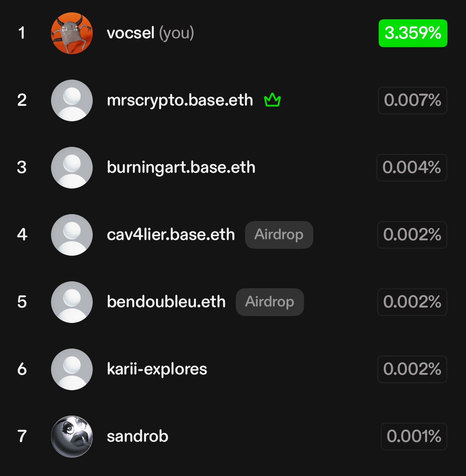466x476 pixels.
Task: Select the 0.004% share box
Action: tap(412, 168)
